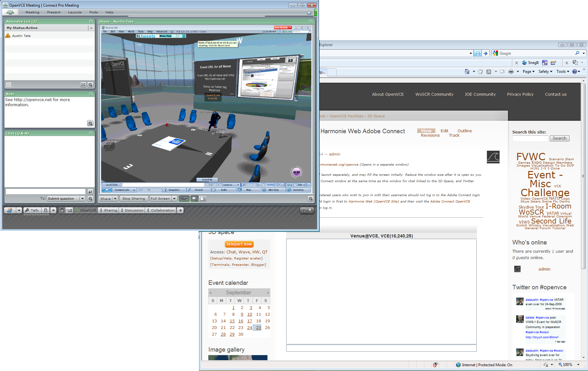Click the Second Life volume slider
This screenshot has height=371, width=588.
pyautogui.click(x=271, y=185)
